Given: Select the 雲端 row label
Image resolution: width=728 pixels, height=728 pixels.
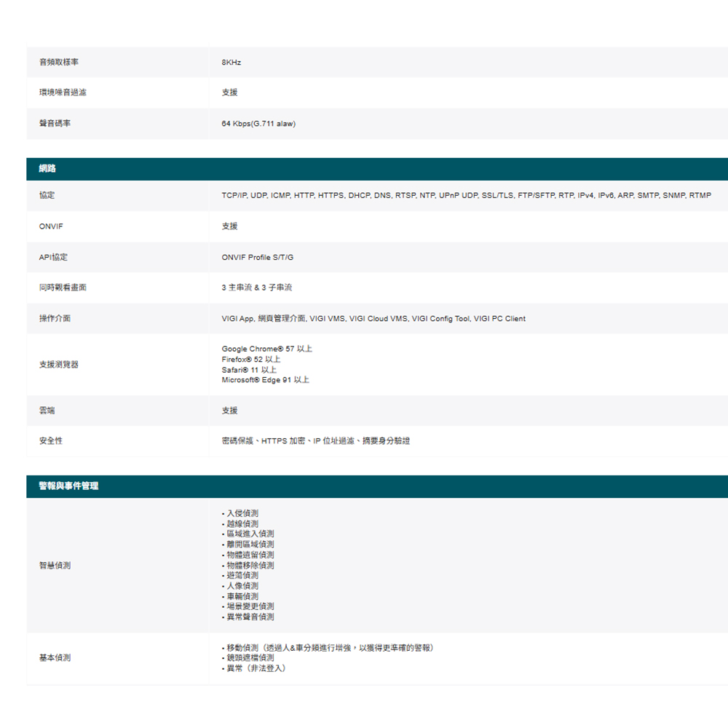Looking at the screenshot, I should point(47,411).
